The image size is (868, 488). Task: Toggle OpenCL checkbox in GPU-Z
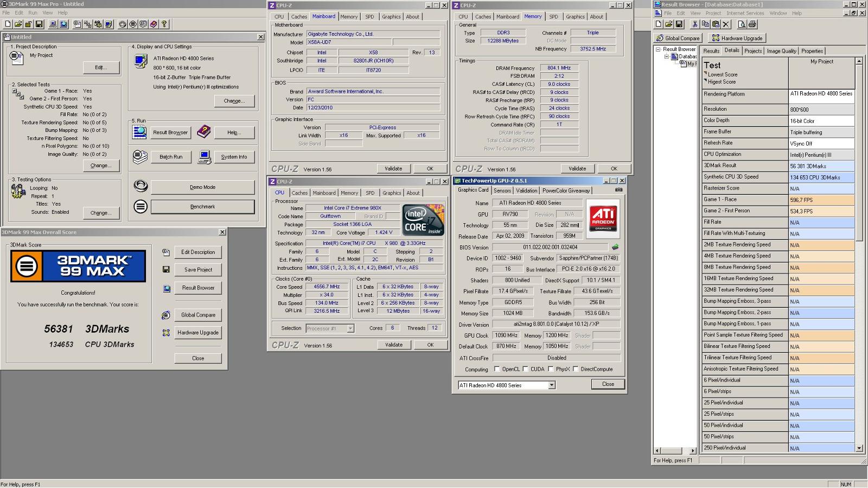click(497, 369)
